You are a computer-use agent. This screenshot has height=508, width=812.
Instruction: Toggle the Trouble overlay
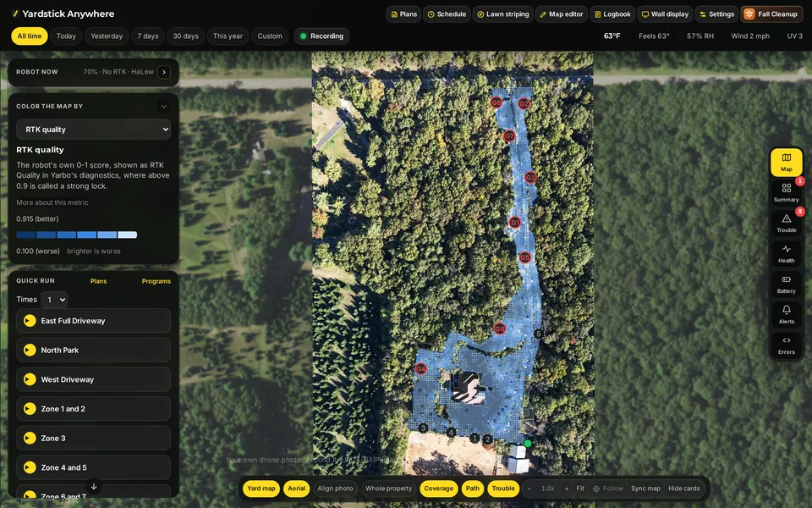(502, 489)
